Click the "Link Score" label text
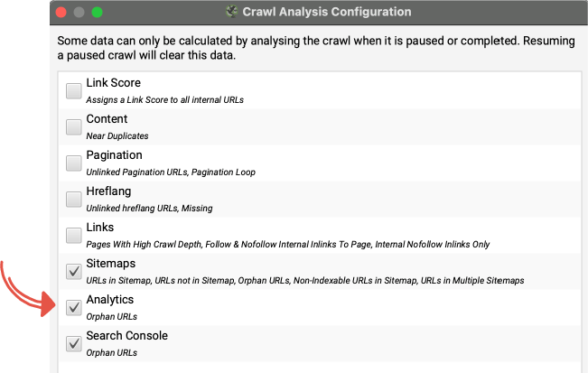Image resolution: width=588 pixels, height=373 pixels. [x=113, y=83]
